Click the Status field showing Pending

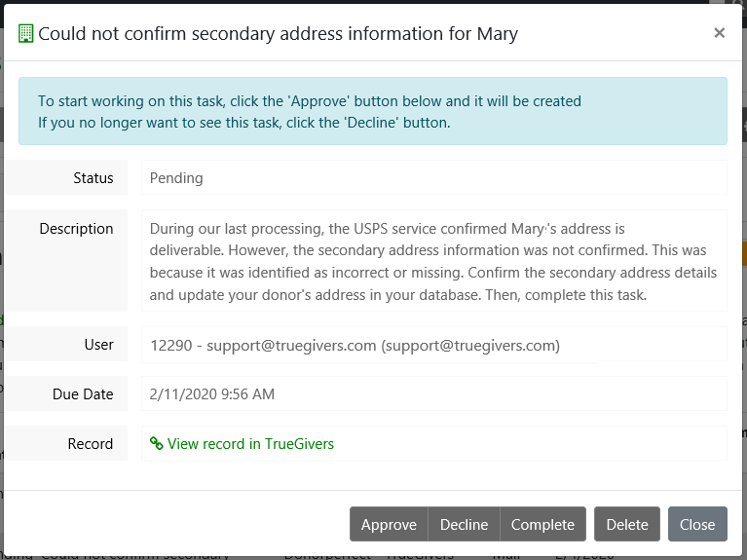(433, 178)
